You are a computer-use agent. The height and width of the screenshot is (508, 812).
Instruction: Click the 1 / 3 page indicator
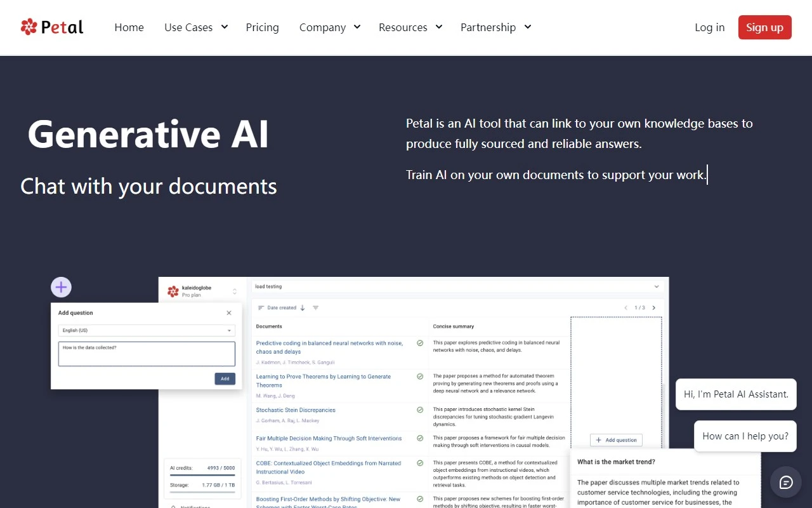click(639, 307)
